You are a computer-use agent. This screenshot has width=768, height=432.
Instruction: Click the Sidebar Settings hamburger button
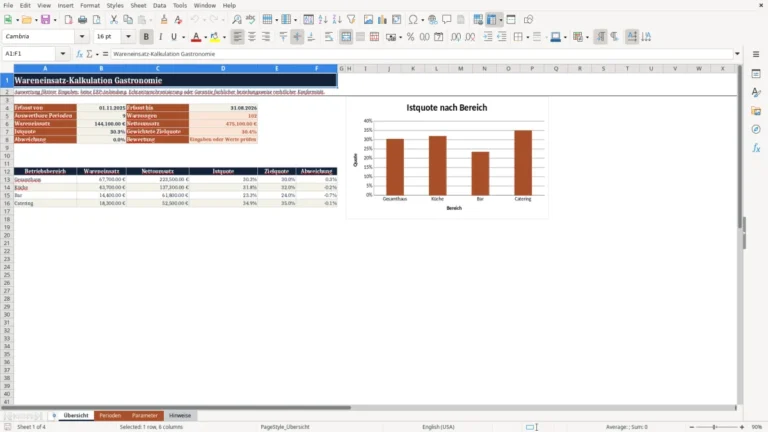click(756, 54)
